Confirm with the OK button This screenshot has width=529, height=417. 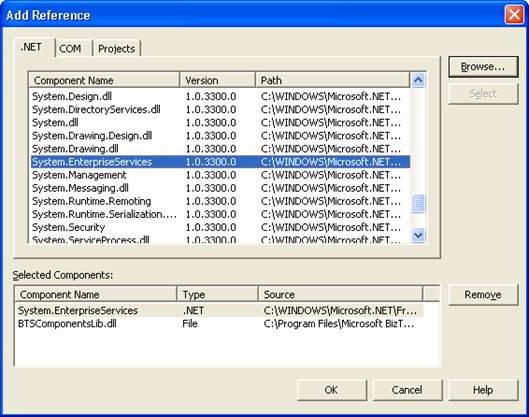[332, 390]
